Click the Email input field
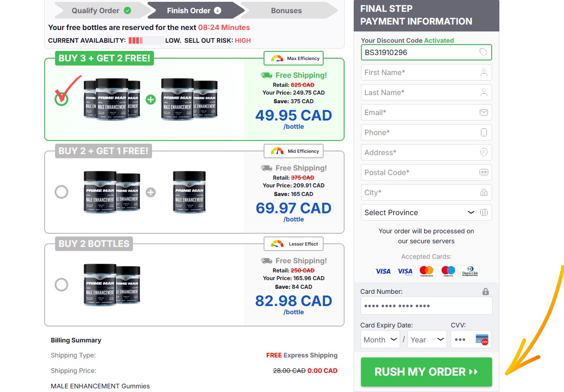Screen dimensions: 564x392 click(x=426, y=112)
